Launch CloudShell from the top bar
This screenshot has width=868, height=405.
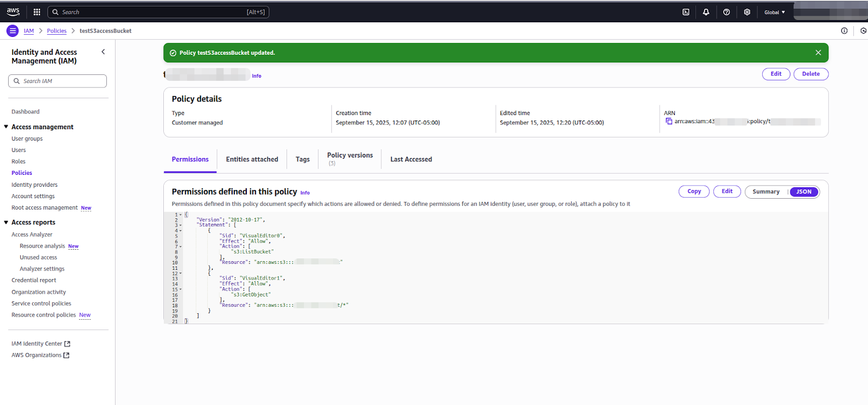(x=686, y=12)
